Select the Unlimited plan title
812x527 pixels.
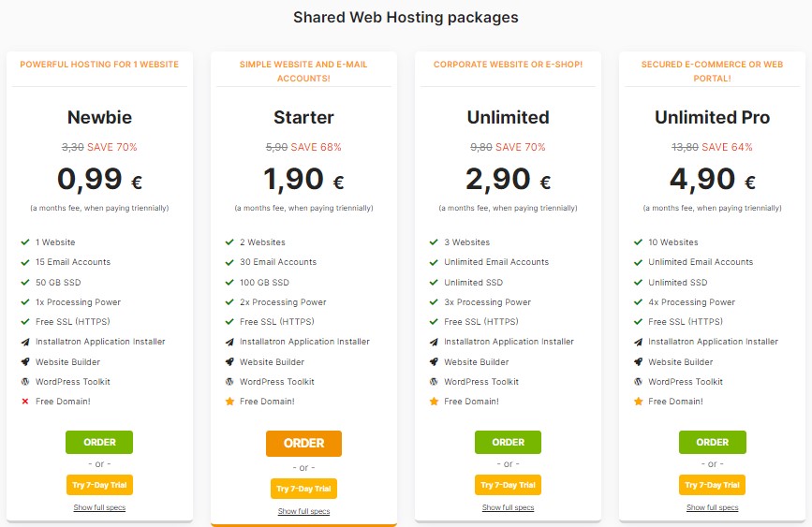click(x=508, y=117)
